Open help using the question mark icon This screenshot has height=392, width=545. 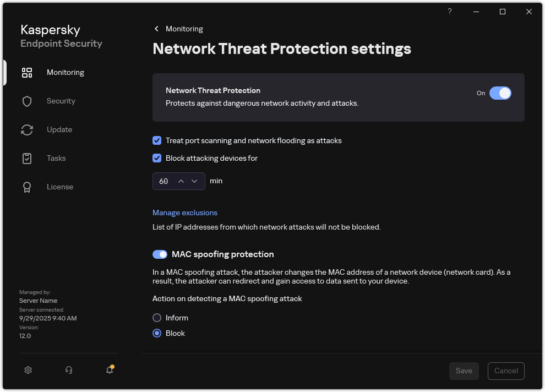tap(449, 12)
